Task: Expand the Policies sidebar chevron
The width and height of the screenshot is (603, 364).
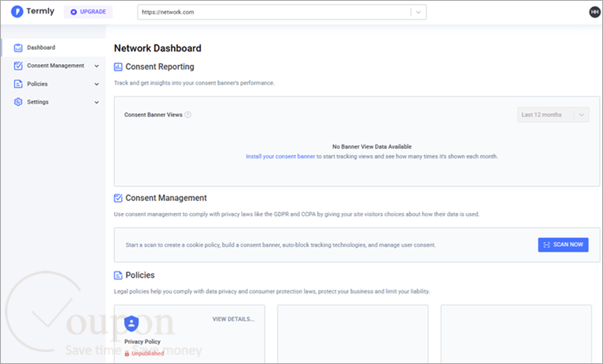Action: tap(97, 84)
